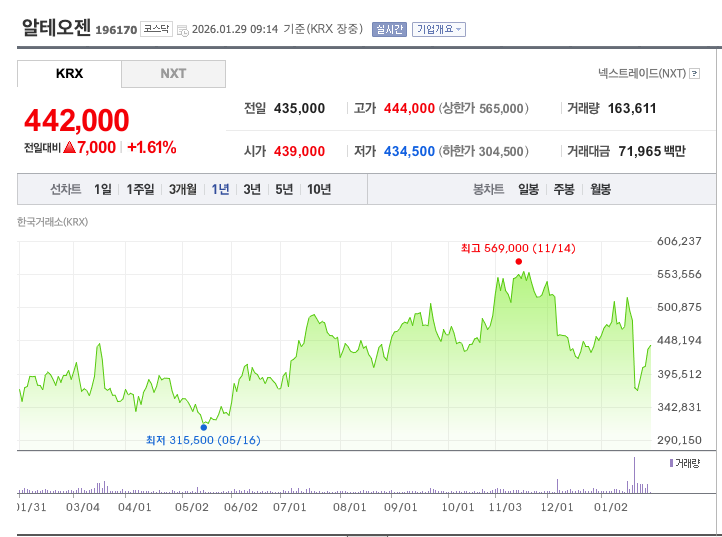Click the change percentage +1.61%

[151, 148]
